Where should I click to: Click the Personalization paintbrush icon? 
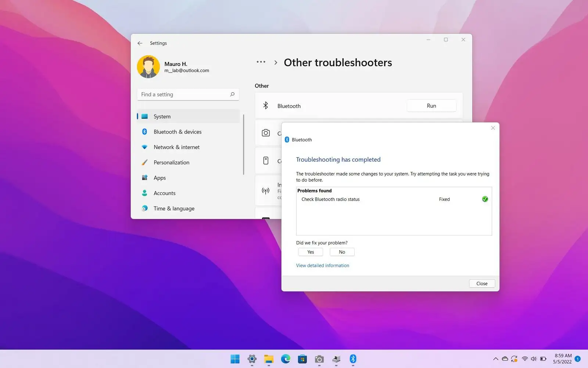[x=144, y=162]
